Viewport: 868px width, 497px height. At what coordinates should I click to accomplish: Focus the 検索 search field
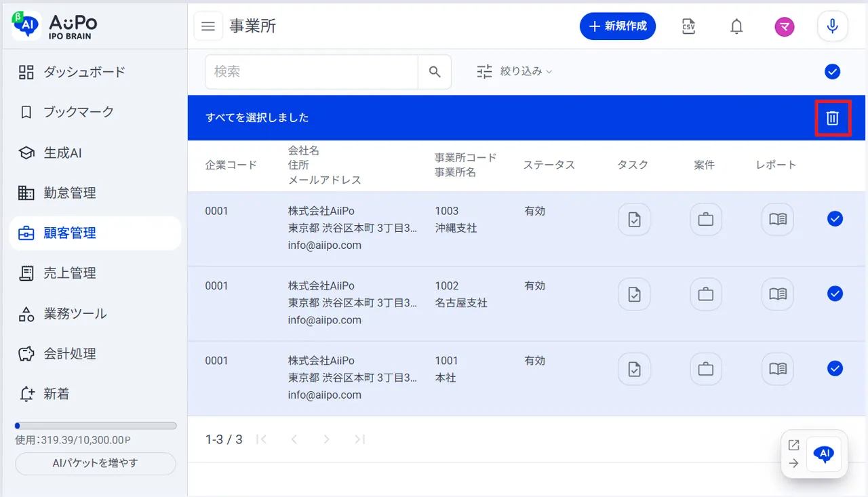click(x=312, y=72)
